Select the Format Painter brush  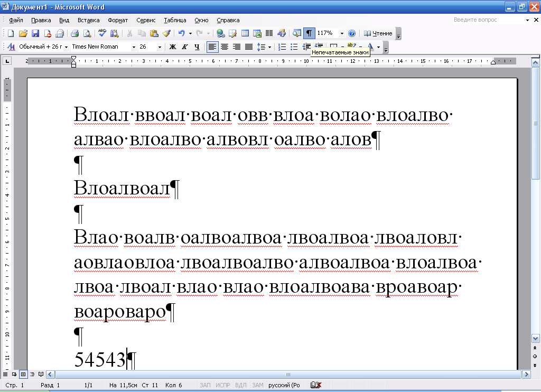pyautogui.click(x=166, y=33)
